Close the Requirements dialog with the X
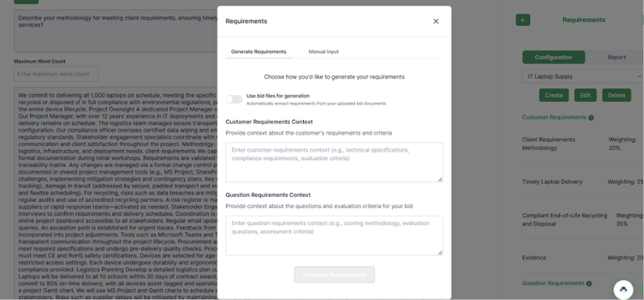644x300 pixels. [436, 21]
